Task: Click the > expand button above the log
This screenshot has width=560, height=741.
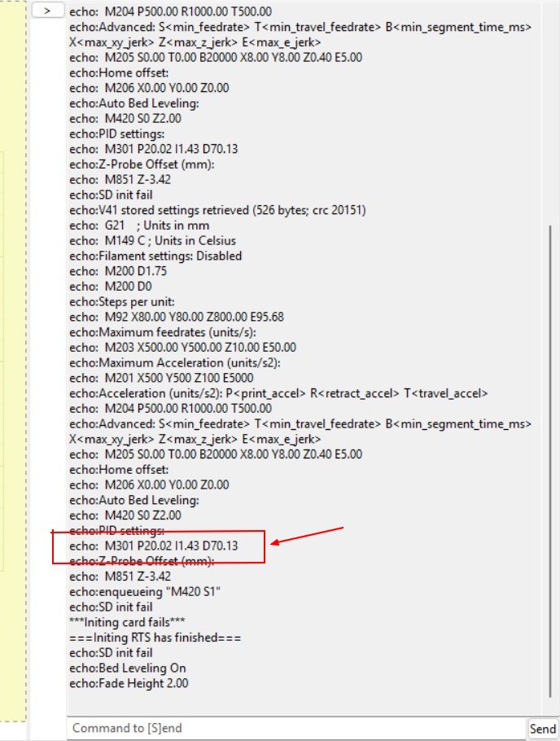Action: [x=48, y=11]
